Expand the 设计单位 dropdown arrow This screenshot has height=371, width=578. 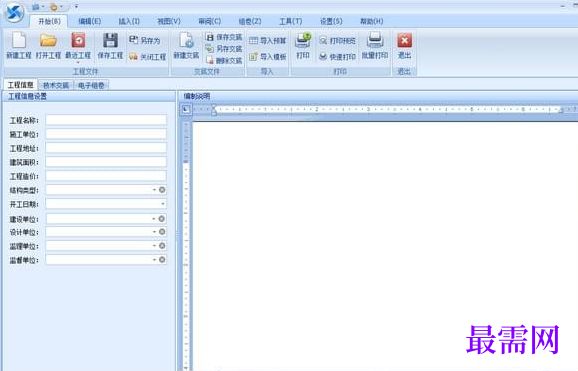pos(154,232)
